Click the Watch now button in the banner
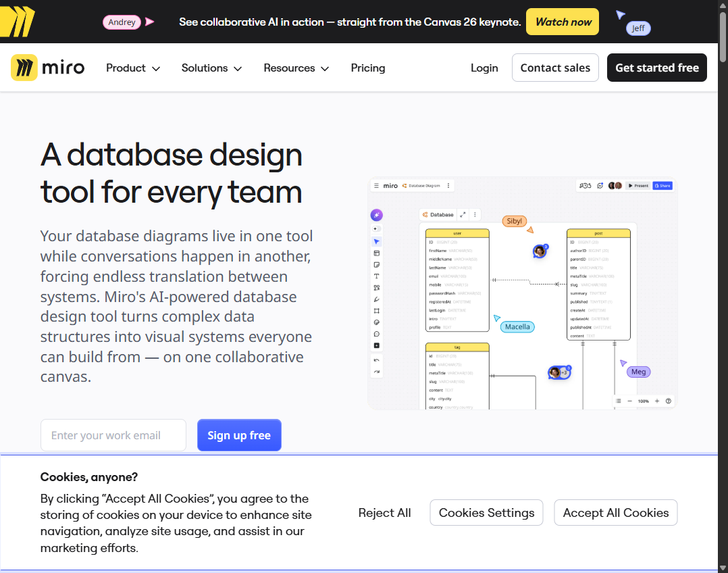 point(563,22)
